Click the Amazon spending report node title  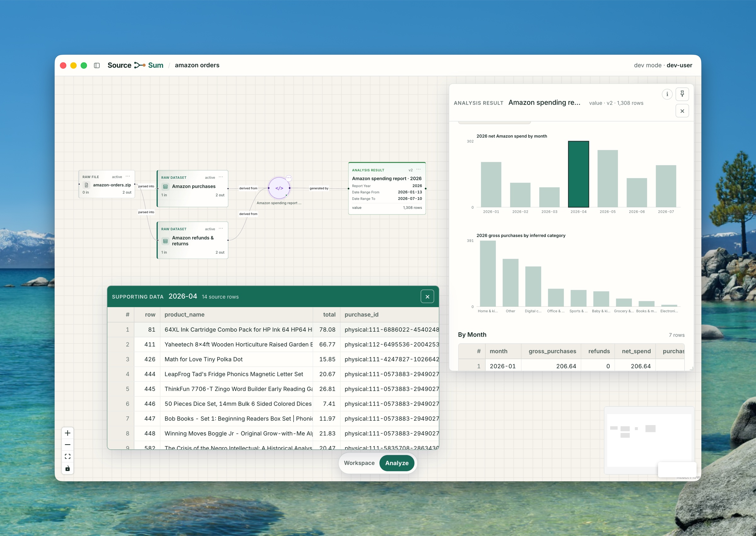click(x=387, y=178)
